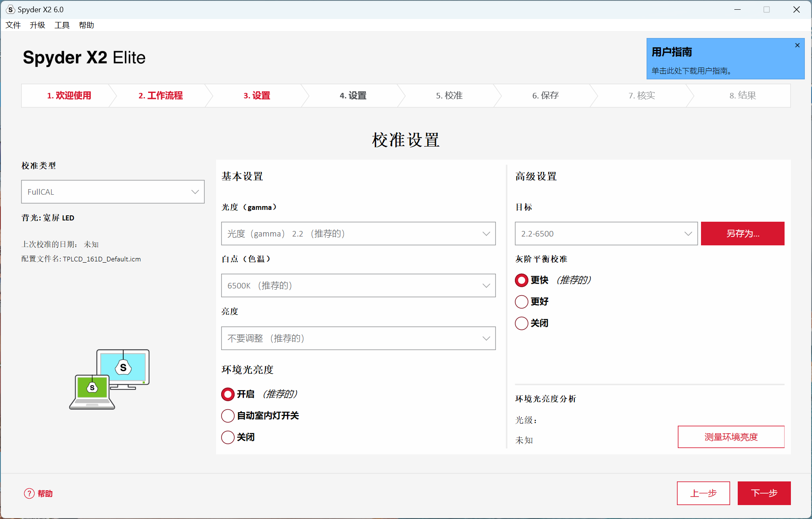Click the 帮助 help link at bottom
812x519 pixels.
tap(45, 493)
